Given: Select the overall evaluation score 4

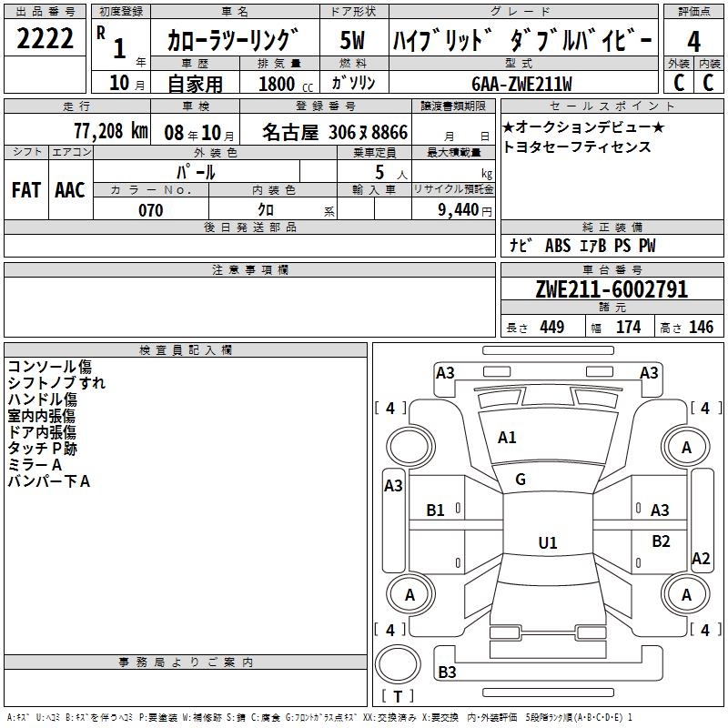Looking at the screenshot, I should tap(693, 41).
